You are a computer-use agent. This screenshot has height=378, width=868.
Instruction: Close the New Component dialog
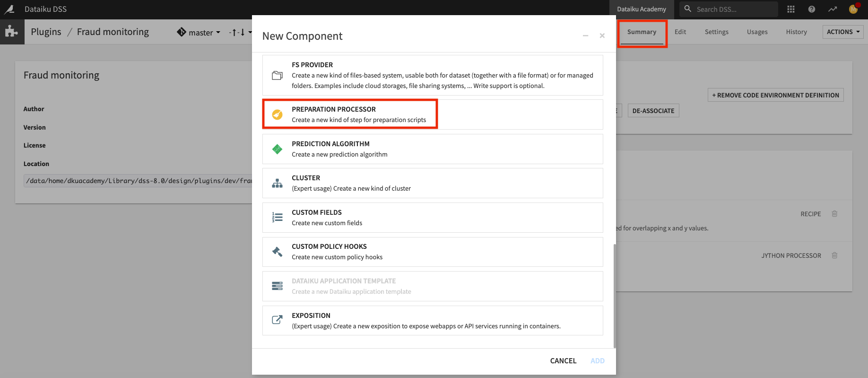pyautogui.click(x=602, y=35)
